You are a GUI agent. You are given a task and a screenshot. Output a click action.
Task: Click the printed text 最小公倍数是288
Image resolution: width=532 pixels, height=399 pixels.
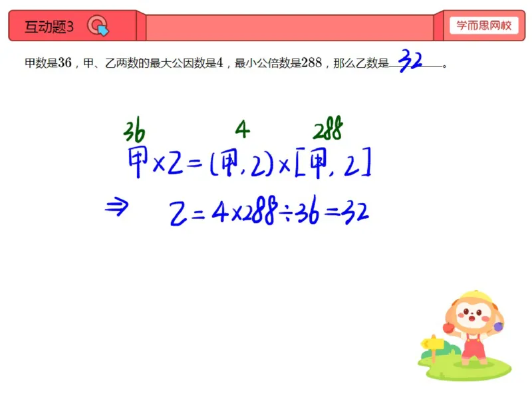[278, 63]
